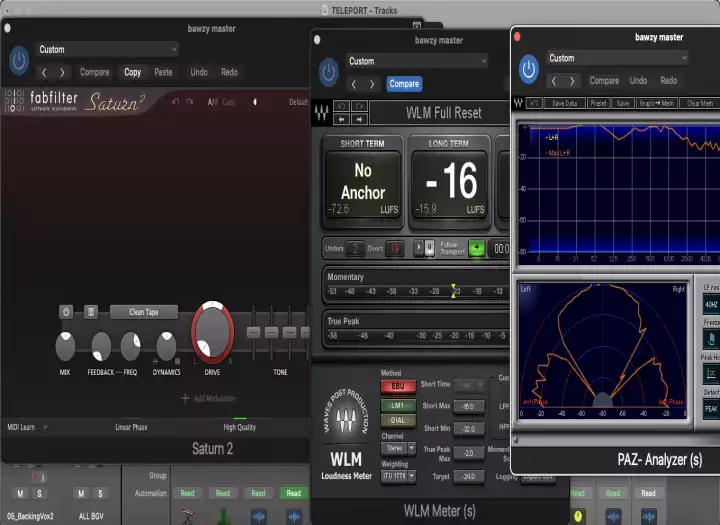Image resolution: width=720 pixels, height=525 pixels.
Task: Go to next preset in Saturn 2 window
Action: 62,72
